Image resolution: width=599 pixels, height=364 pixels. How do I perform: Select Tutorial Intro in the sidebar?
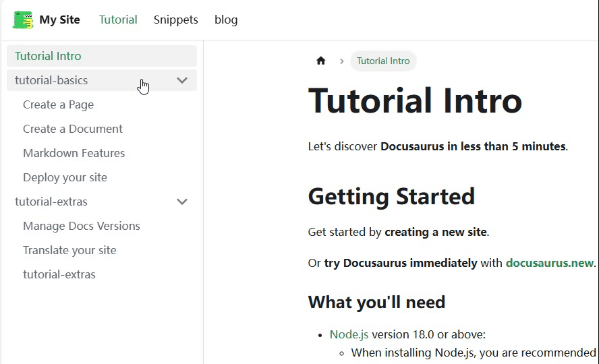(x=48, y=56)
